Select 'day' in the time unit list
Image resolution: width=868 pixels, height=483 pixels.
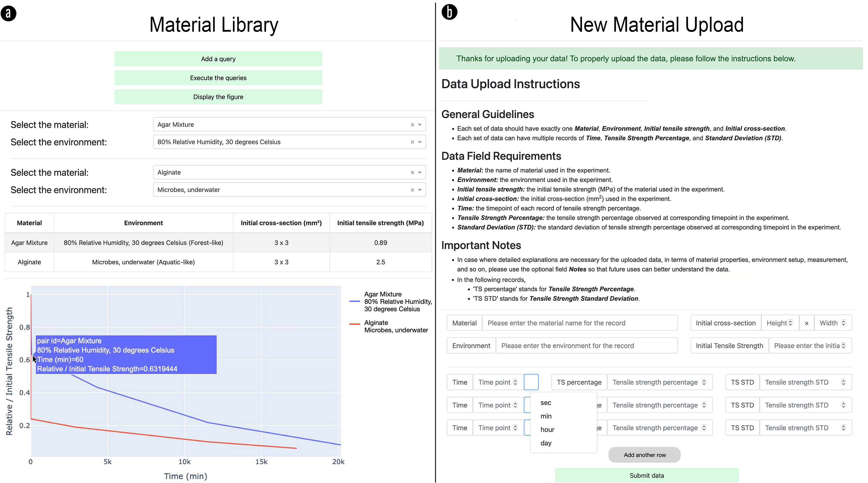(546, 443)
